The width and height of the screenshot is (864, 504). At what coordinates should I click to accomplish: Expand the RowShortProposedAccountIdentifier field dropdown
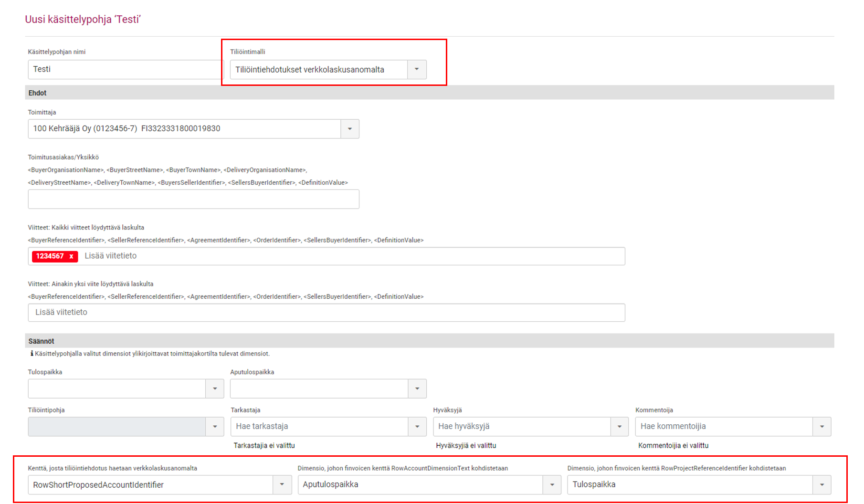282,485
